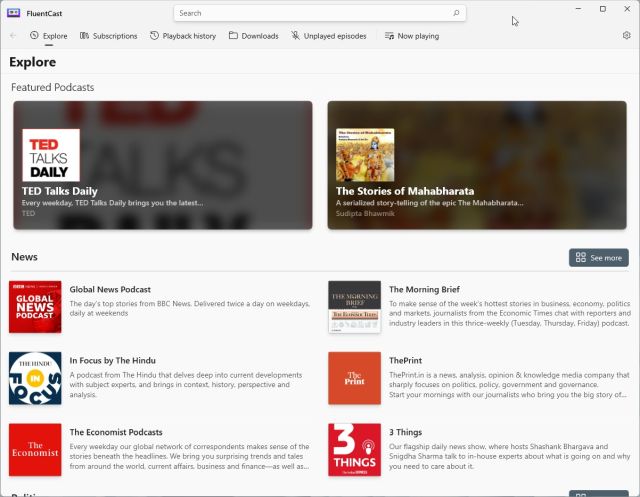The width and height of the screenshot is (640, 497).
Task: Click the 'TED' publisher text under TED Talks Daily
Action: (x=29, y=213)
